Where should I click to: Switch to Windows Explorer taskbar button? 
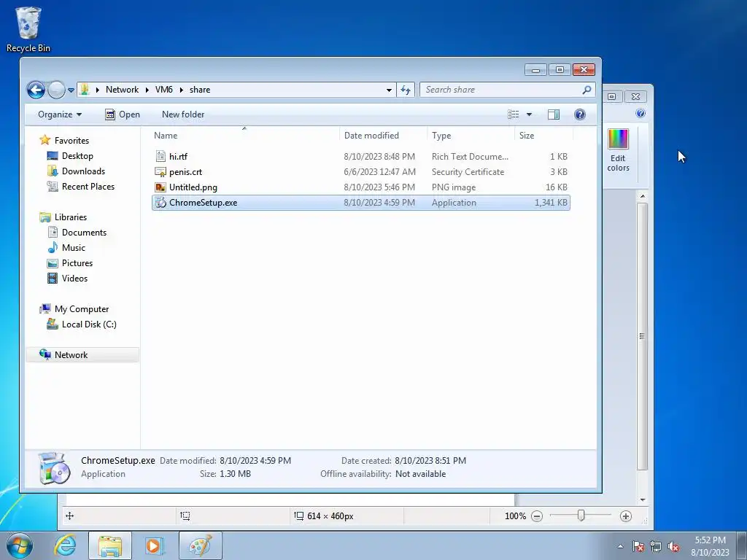[110, 545]
